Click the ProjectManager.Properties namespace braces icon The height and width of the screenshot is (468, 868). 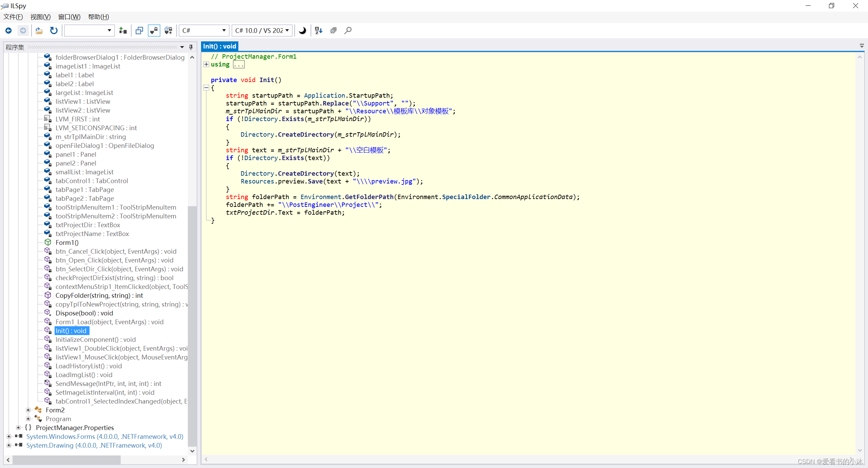tap(28, 428)
